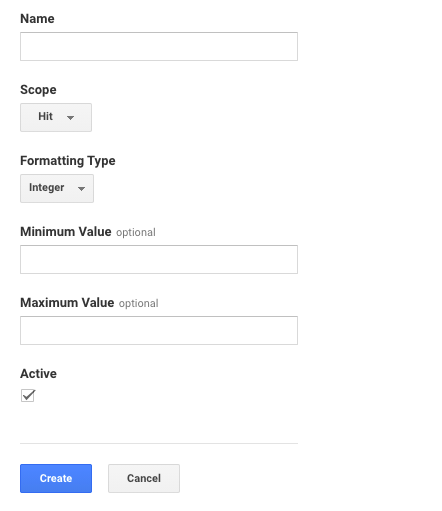Click the arrow icon beside Hit
The width and height of the screenshot is (442, 511).
coord(70,118)
